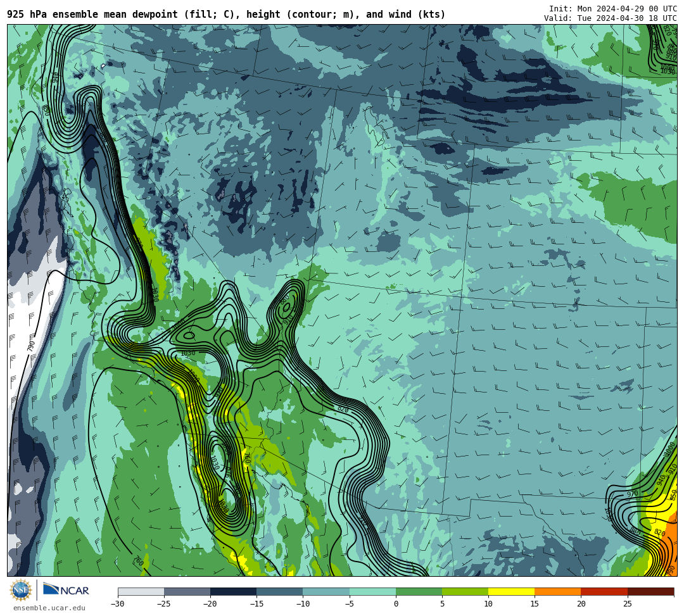Click the red 20 to 25 swatch
This screenshot has height=616, width=684.
click(604, 591)
